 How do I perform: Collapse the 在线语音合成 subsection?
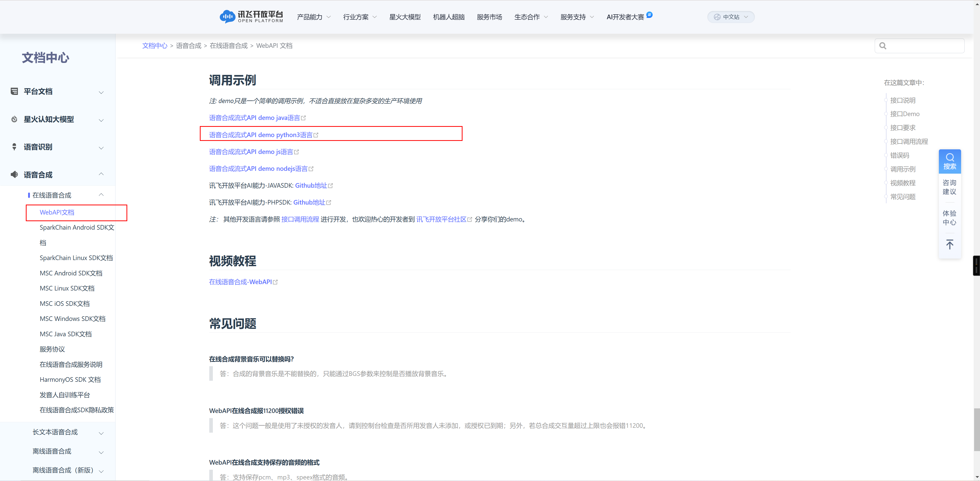coord(101,195)
